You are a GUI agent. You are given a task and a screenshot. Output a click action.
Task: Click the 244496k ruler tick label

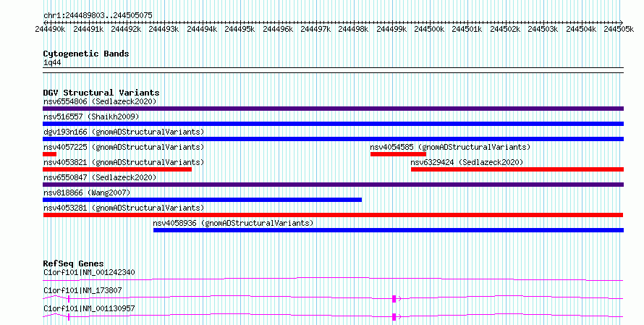(278, 29)
